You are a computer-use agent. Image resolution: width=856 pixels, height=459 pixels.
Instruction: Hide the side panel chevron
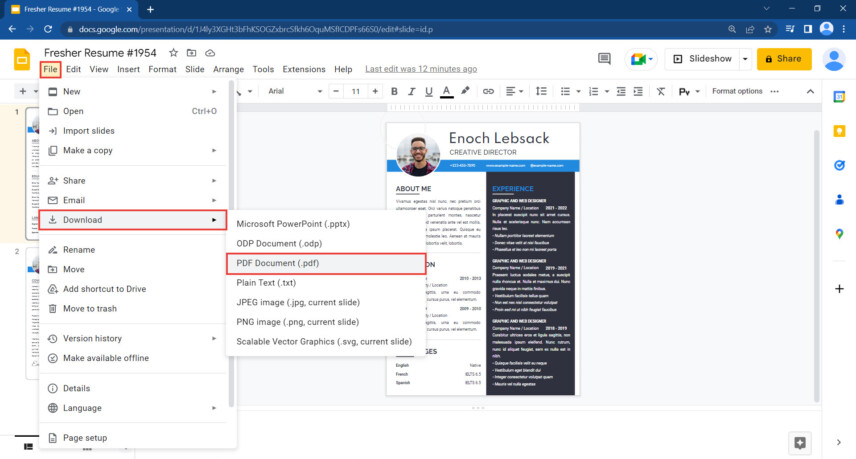click(x=839, y=442)
